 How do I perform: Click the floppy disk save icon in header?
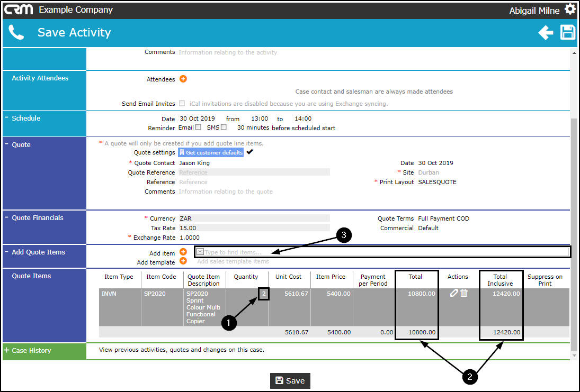(x=568, y=32)
